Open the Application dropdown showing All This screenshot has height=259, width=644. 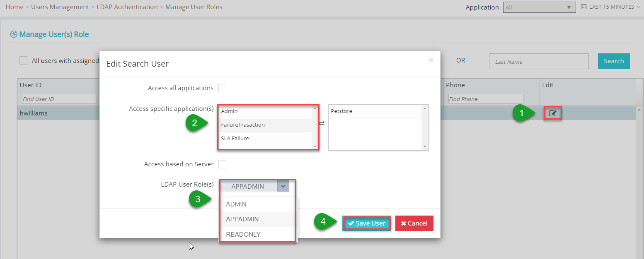pos(539,7)
